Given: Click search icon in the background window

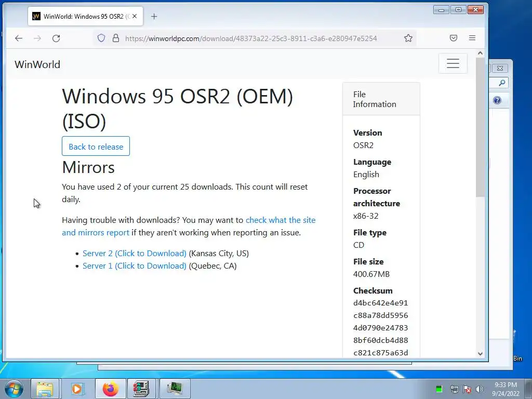Looking at the screenshot, I should click(x=502, y=83).
